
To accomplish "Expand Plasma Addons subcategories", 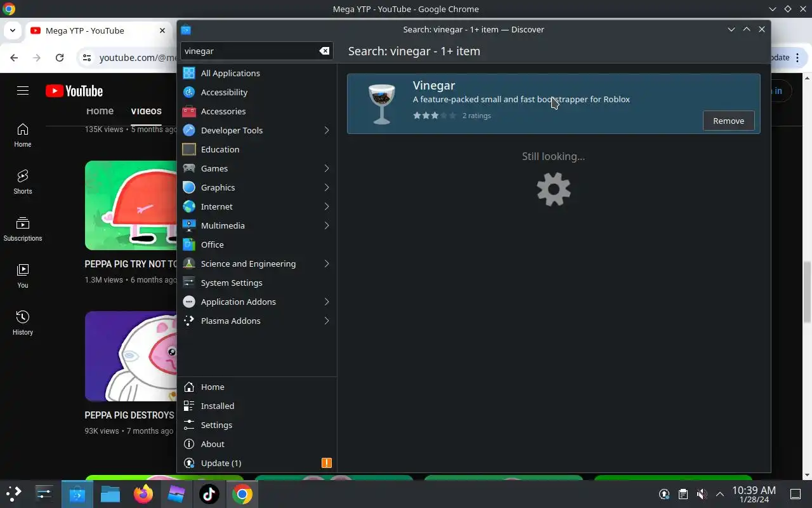I will click(327, 321).
